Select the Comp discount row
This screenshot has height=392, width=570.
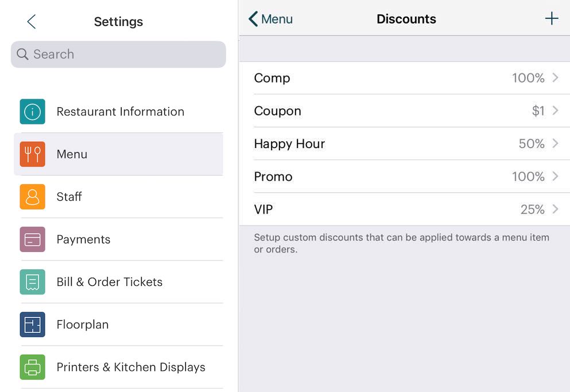pos(402,78)
